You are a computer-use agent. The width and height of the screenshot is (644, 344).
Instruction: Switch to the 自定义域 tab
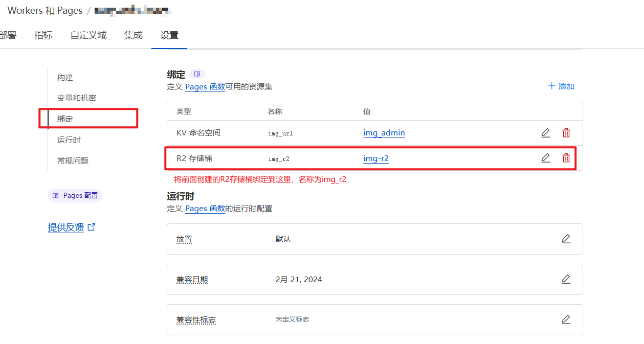tap(88, 35)
